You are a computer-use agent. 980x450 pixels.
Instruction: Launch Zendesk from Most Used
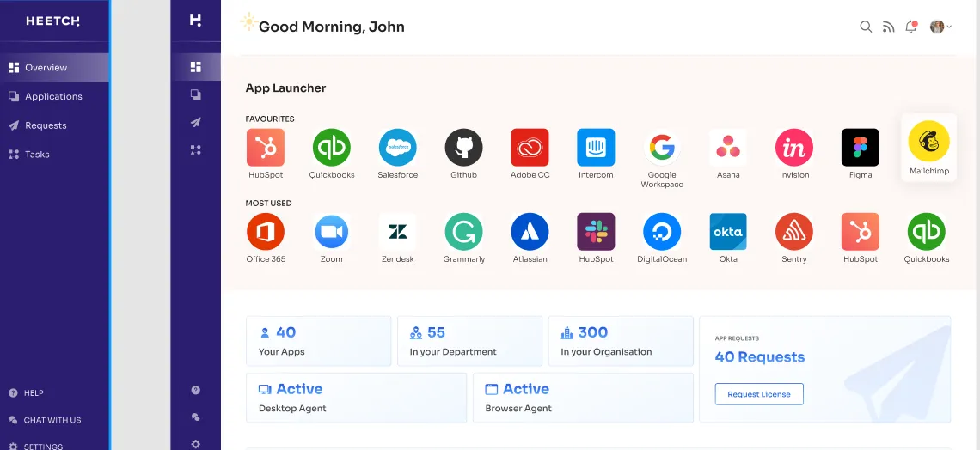tap(397, 232)
